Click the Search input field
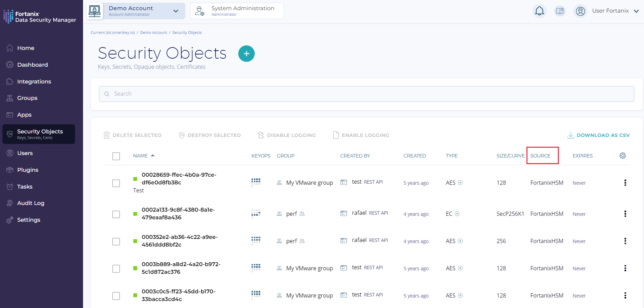This screenshot has height=308, width=644. coord(366,94)
